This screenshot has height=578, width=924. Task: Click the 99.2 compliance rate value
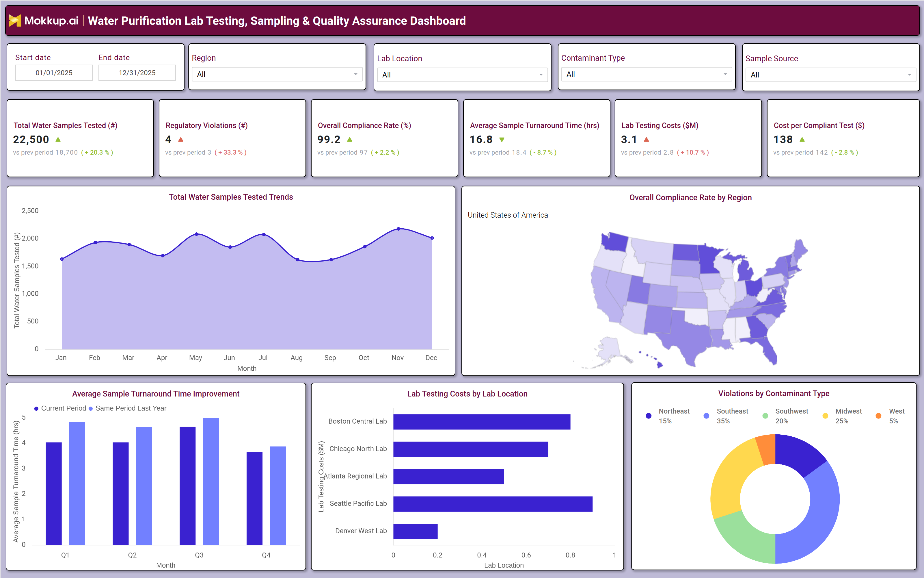[x=329, y=140]
